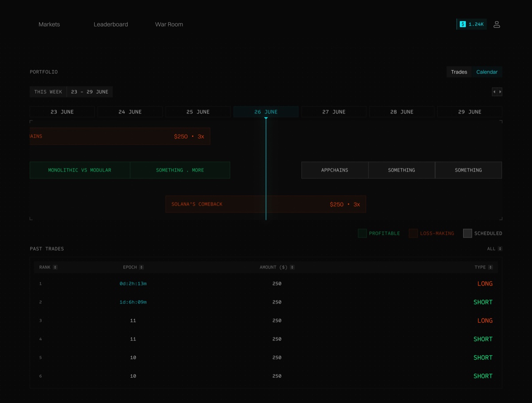Click the SCHEDULED legend swatch

467,233
